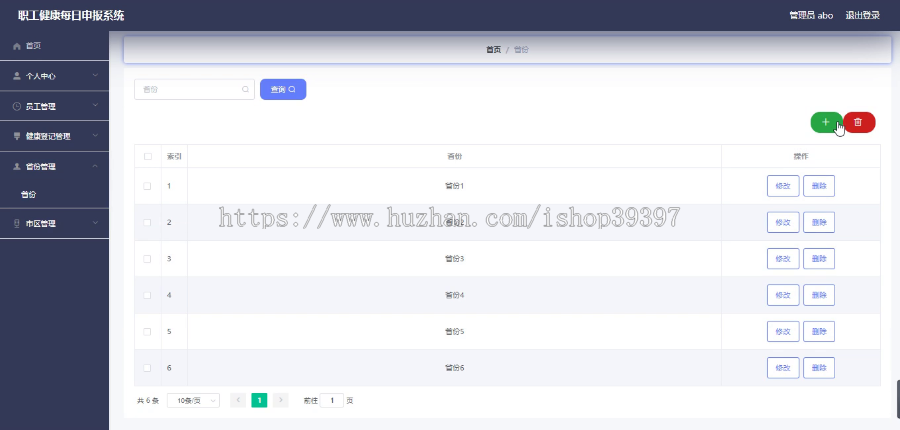The image size is (900, 430).
Task: Expand the 市区管理 chevron
Action: click(95, 223)
